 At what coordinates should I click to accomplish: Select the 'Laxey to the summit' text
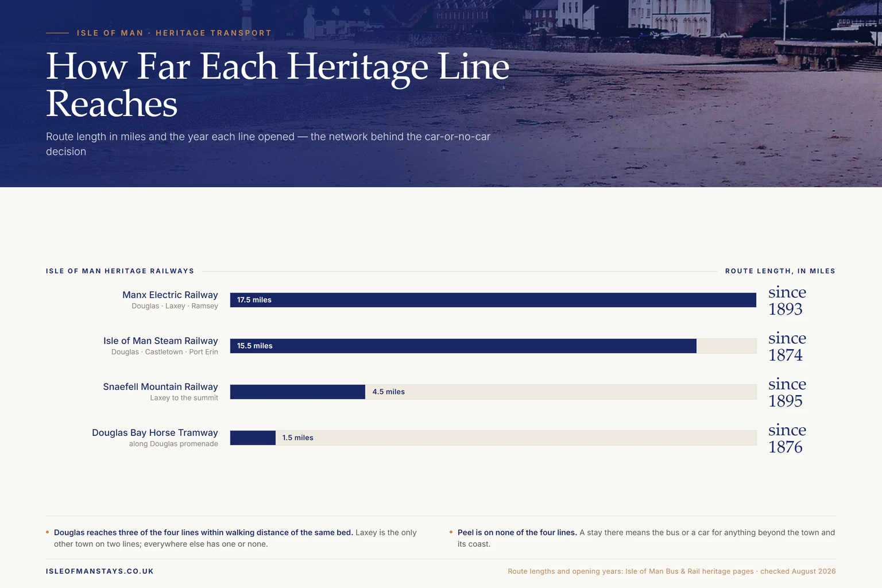tap(184, 398)
